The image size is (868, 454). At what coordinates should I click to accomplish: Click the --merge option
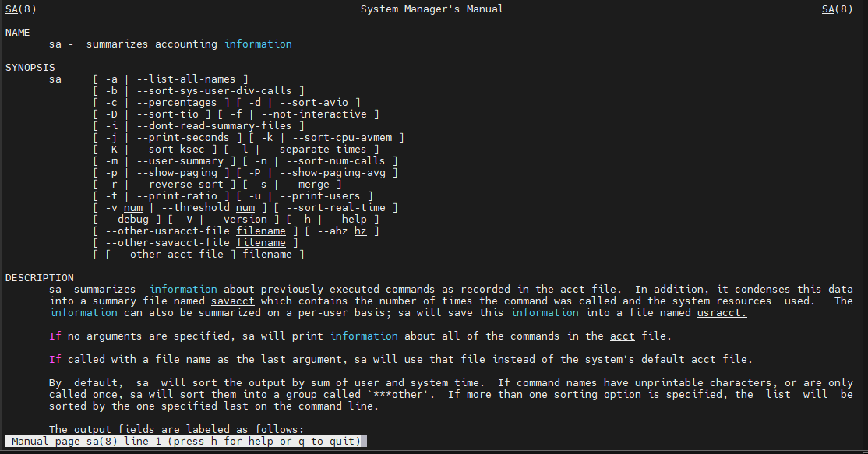[308, 184]
